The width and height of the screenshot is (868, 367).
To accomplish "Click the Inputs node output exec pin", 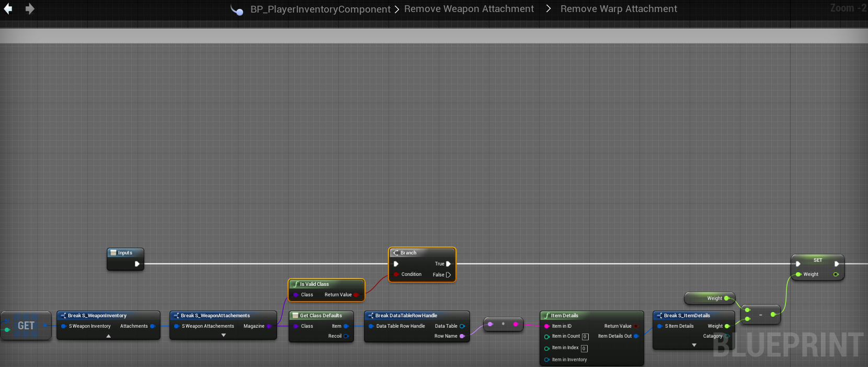I will pyautogui.click(x=137, y=264).
